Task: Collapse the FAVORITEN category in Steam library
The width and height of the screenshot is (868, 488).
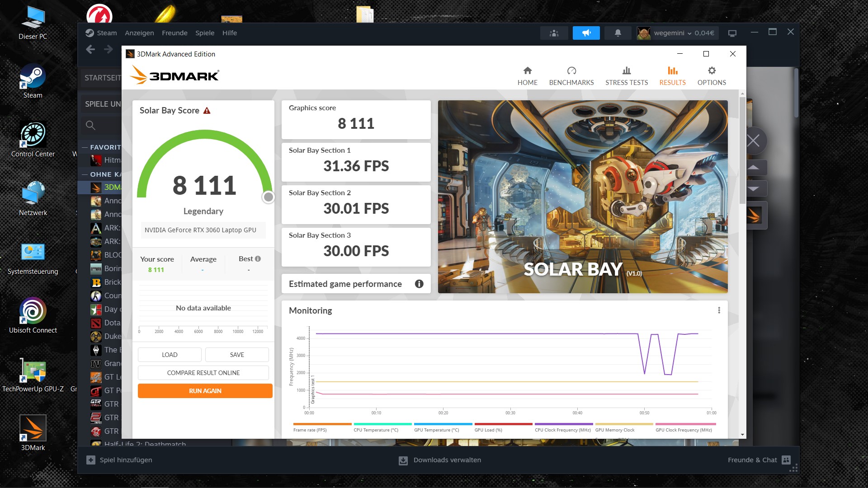Action: point(85,147)
